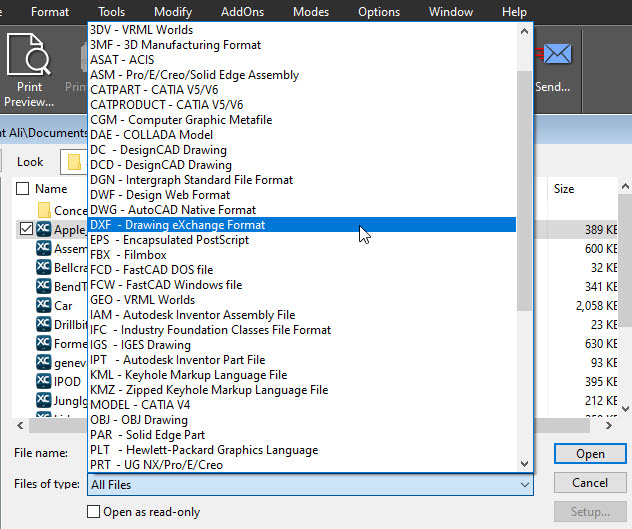Image resolution: width=632 pixels, height=529 pixels.
Task: Click the Assembly file's XC icon
Action: click(x=44, y=248)
